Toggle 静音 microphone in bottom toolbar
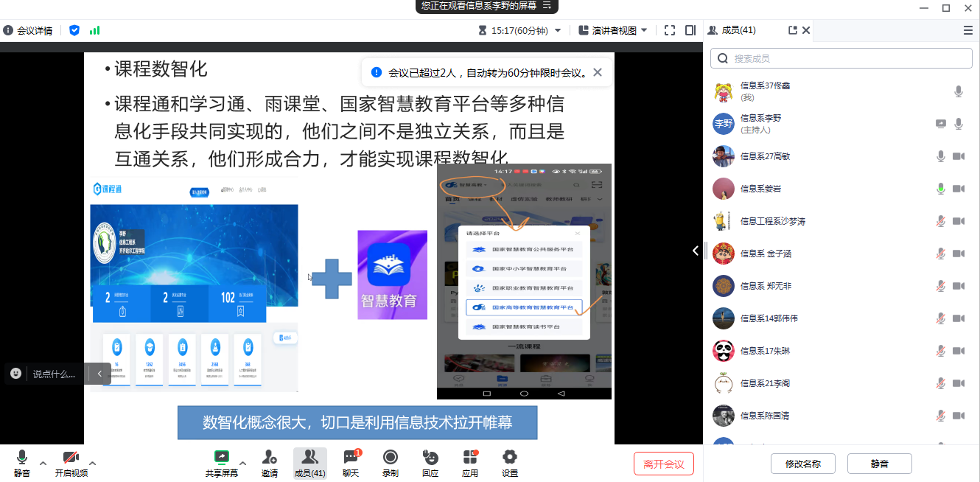980x482 pixels. tap(22, 464)
